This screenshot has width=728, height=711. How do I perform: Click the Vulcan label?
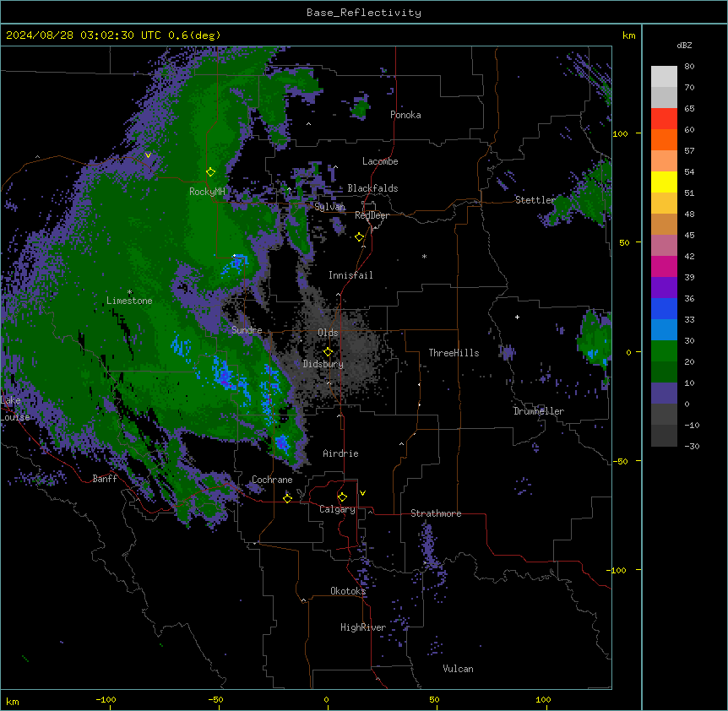(x=458, y=669)
